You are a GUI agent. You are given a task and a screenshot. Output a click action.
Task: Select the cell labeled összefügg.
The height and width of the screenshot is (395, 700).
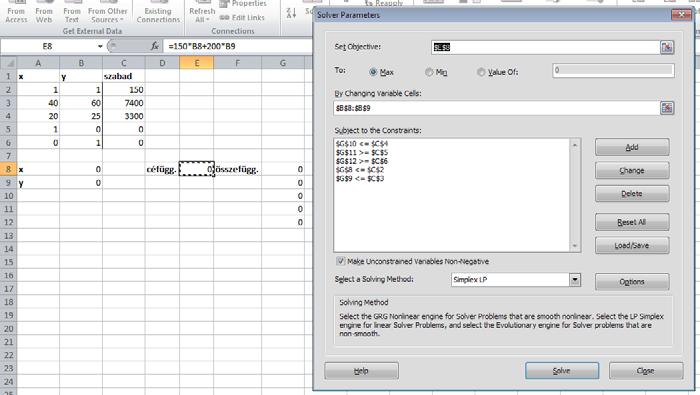pyautogui.click(x=237, y=169)
